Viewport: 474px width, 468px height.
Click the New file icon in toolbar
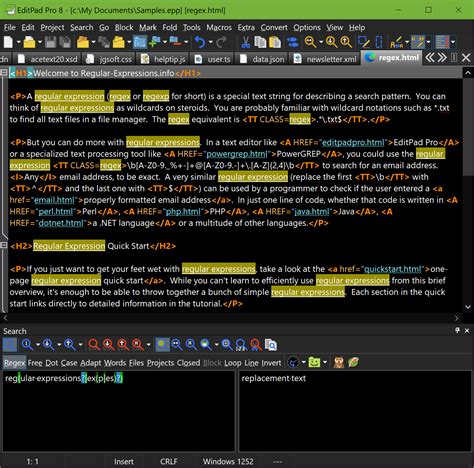point(8,42)
